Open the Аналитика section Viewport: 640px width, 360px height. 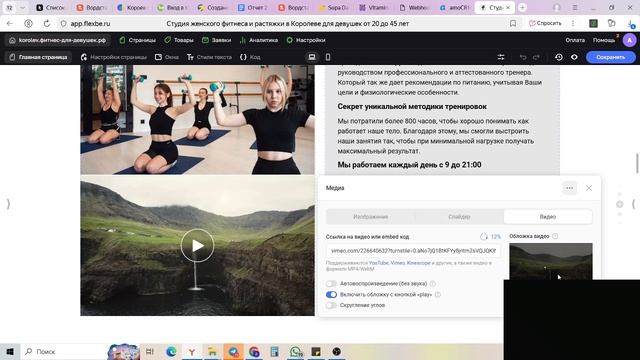[x=259, y=40]
